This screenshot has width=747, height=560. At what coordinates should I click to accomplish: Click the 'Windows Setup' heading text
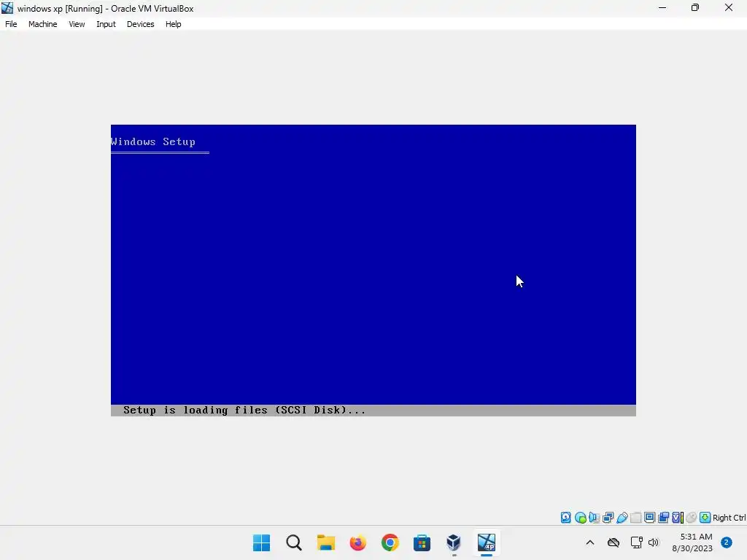point(153,142)
